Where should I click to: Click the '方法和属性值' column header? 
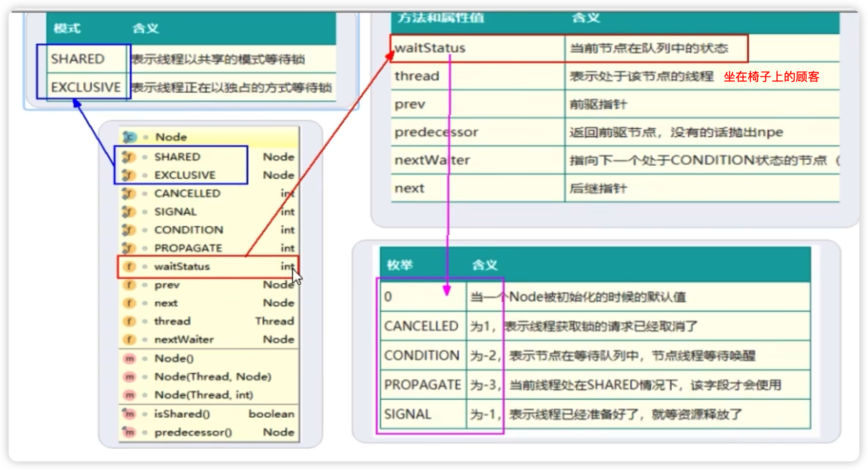441,18
